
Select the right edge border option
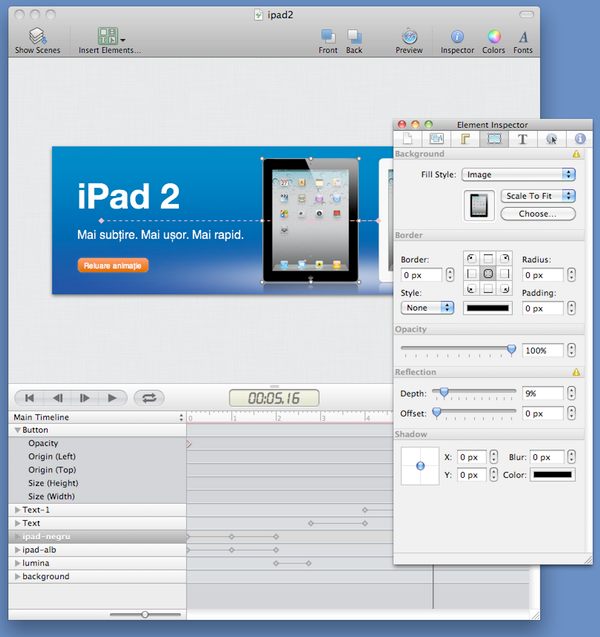505,273
